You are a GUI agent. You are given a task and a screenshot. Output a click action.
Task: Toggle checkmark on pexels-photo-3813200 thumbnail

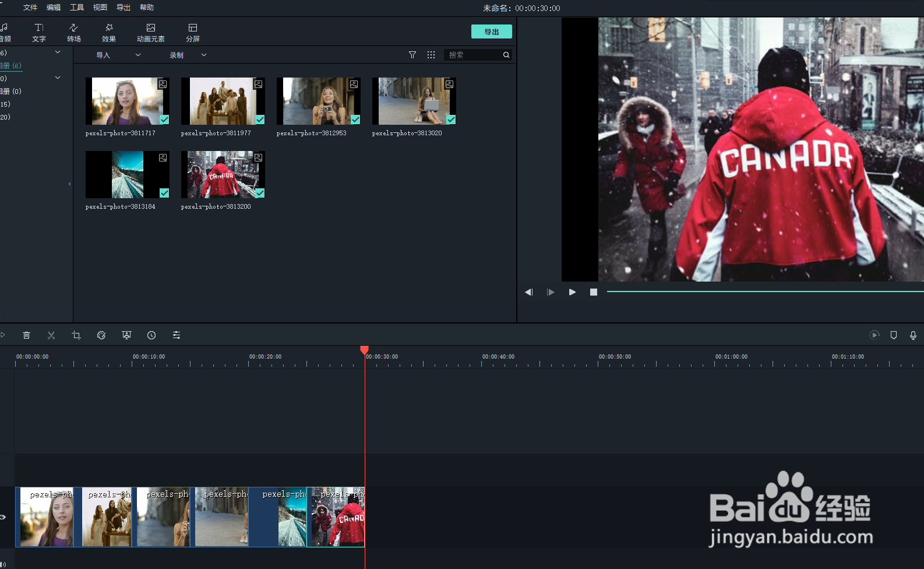[x=260, y=193]
